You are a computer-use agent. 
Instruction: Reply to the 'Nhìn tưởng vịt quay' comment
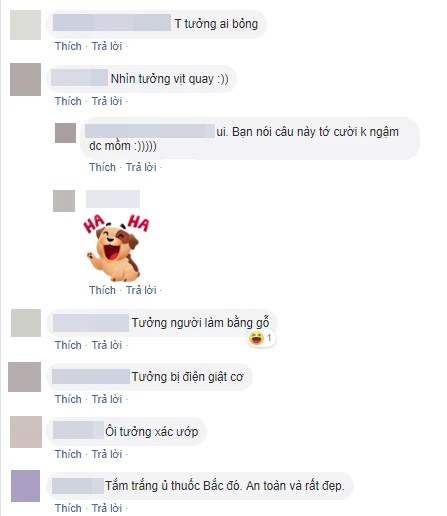pyautogui.click(x=107, y=101)
